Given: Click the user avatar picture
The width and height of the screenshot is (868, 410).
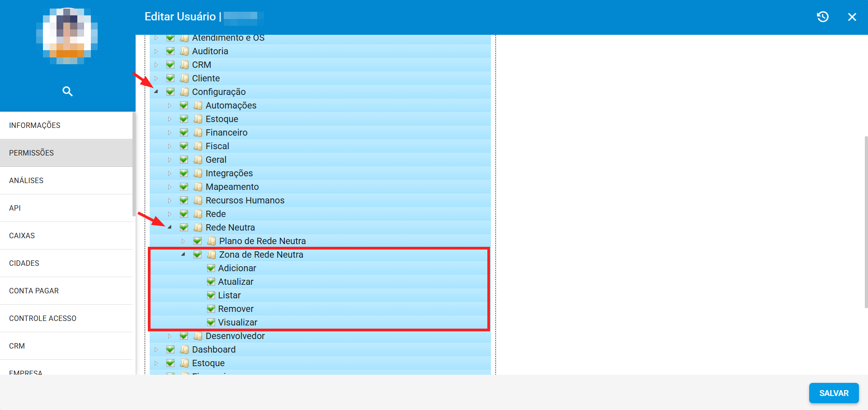Looking at the screenshot, I should [x=67, y=36].
